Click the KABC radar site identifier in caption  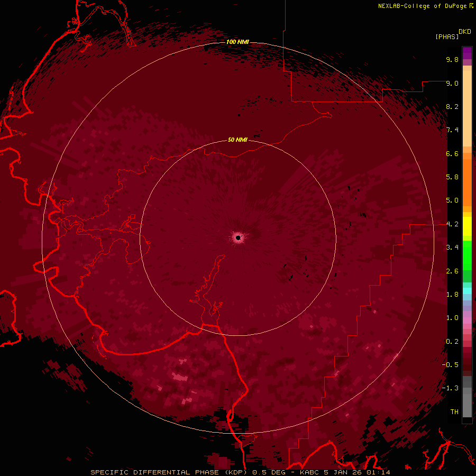click(309, 472)
